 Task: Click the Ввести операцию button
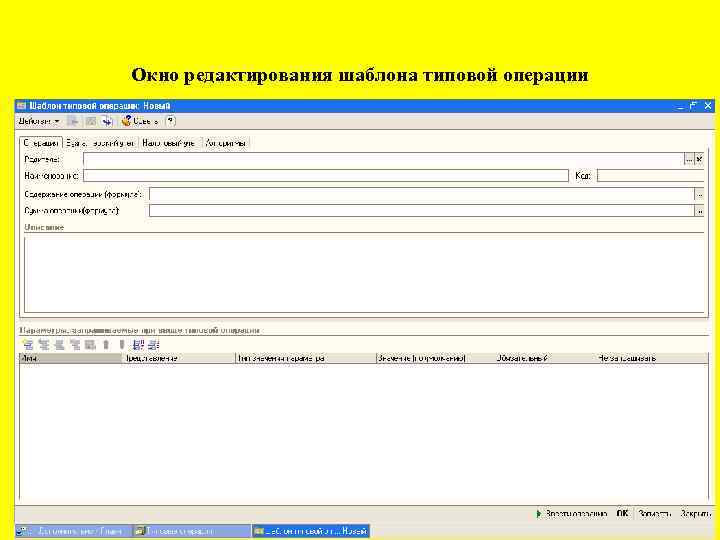pyautogui.click(x=572, y=513)
